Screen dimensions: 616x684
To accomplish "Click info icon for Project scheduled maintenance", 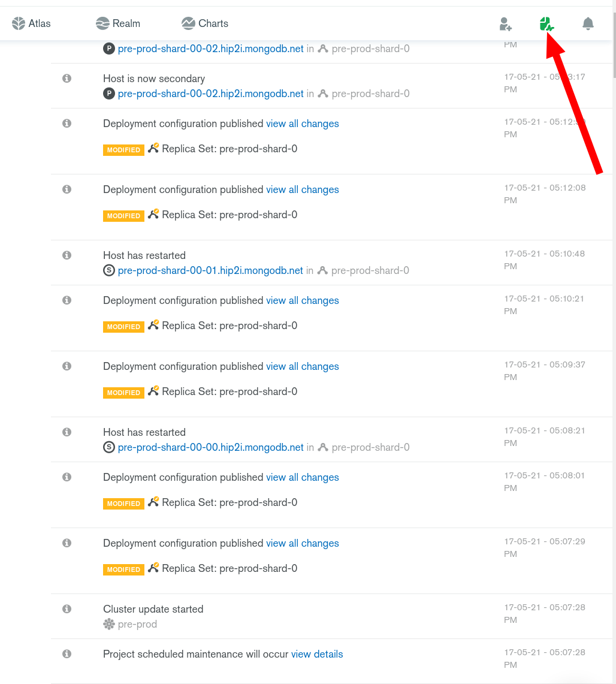I will coord(67,654).
